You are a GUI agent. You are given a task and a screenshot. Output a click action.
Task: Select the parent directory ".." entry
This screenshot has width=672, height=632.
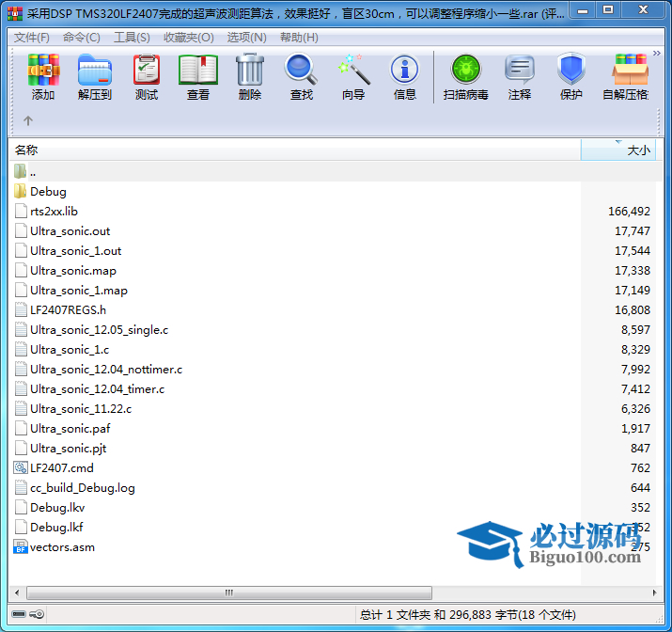32,172
